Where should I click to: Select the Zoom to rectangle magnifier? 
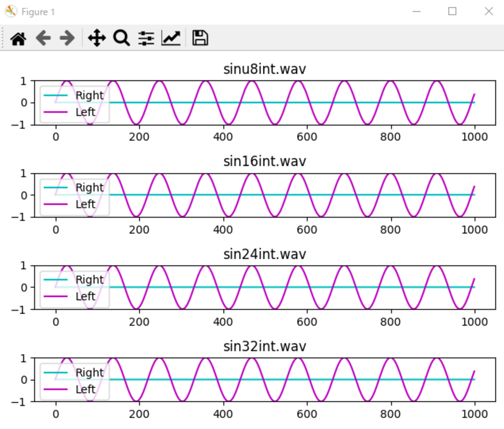(121, 38)
